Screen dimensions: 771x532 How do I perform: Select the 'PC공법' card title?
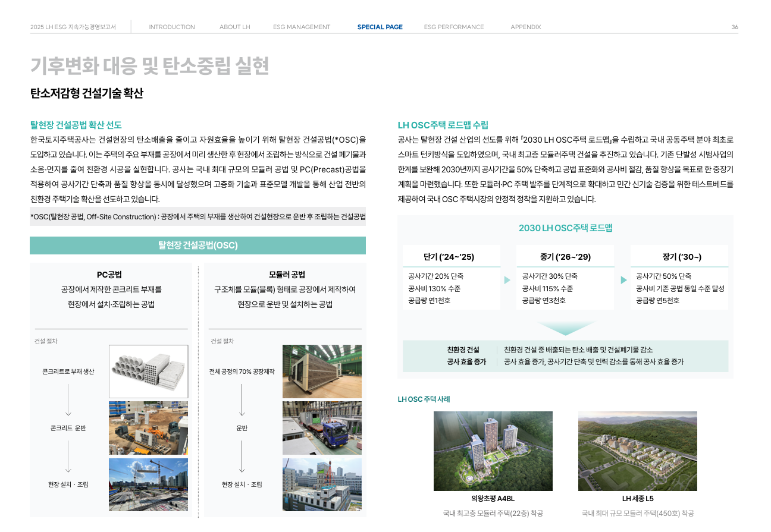[x=109, y=275]
